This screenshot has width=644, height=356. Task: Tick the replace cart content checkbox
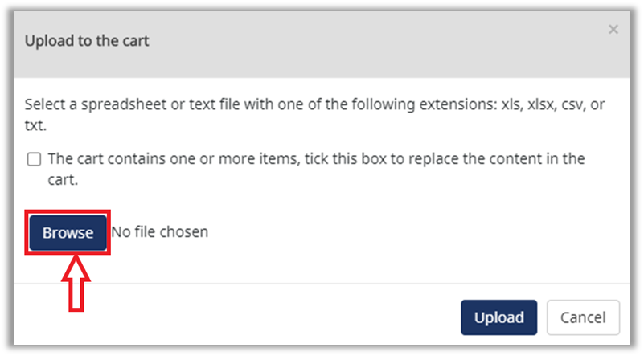34,159
